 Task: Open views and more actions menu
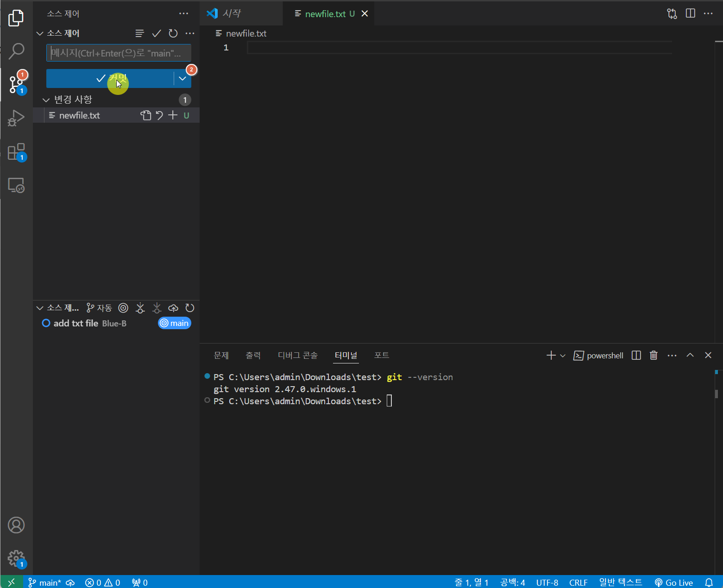click(x=184, y=13)
